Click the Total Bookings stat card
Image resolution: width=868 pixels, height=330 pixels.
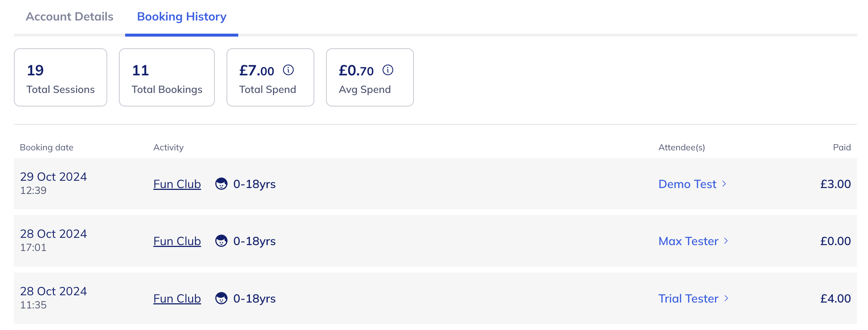pos(167,78)
